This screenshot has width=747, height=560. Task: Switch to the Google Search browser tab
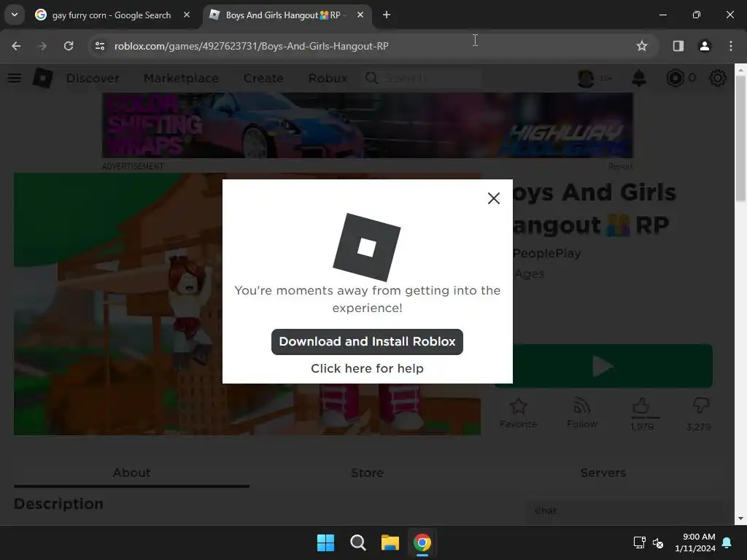pyautogui.click(x=112, y=15)
